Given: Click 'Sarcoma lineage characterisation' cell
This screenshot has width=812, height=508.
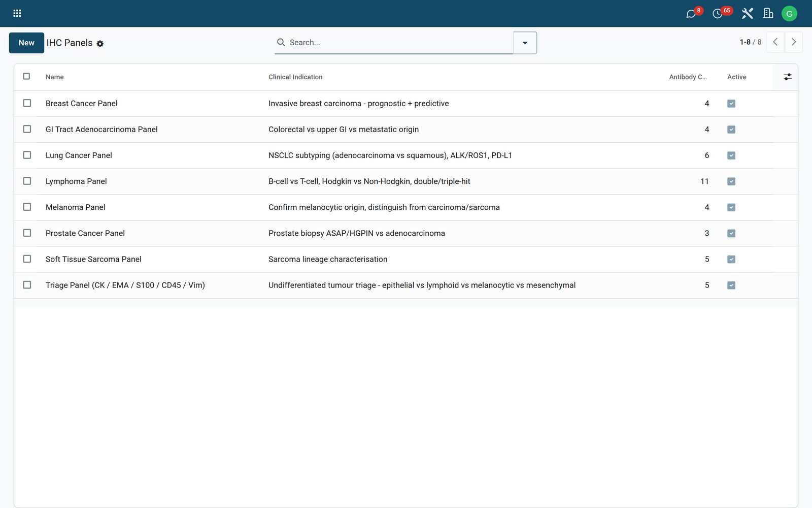Looking at the screenshot, I should (x=328, y=259).
